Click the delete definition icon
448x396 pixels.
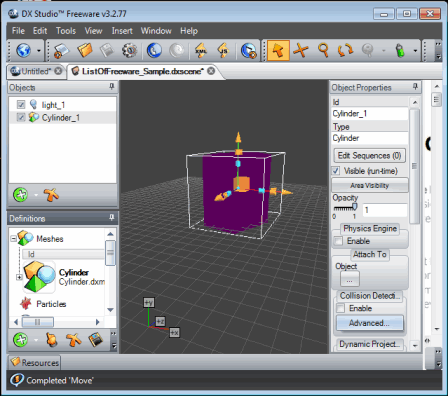point(73,340)
